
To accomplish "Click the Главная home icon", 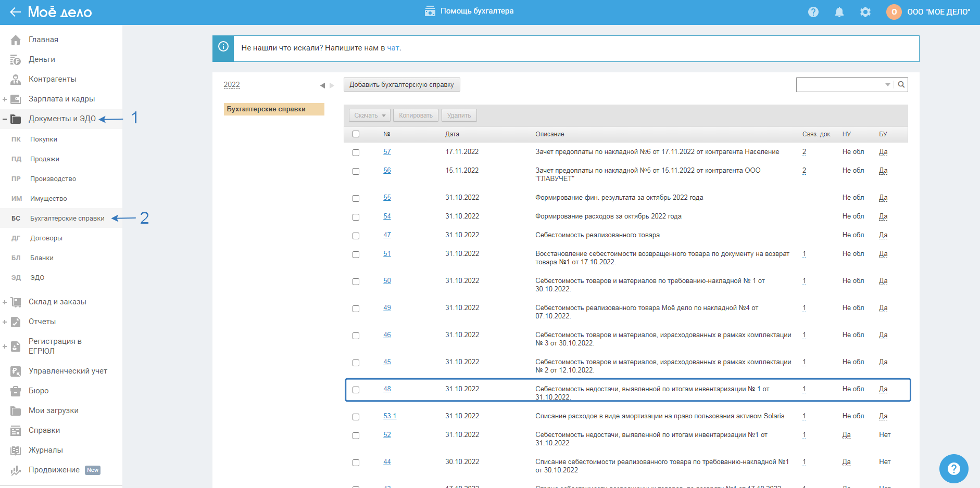I will pos(16,40).
